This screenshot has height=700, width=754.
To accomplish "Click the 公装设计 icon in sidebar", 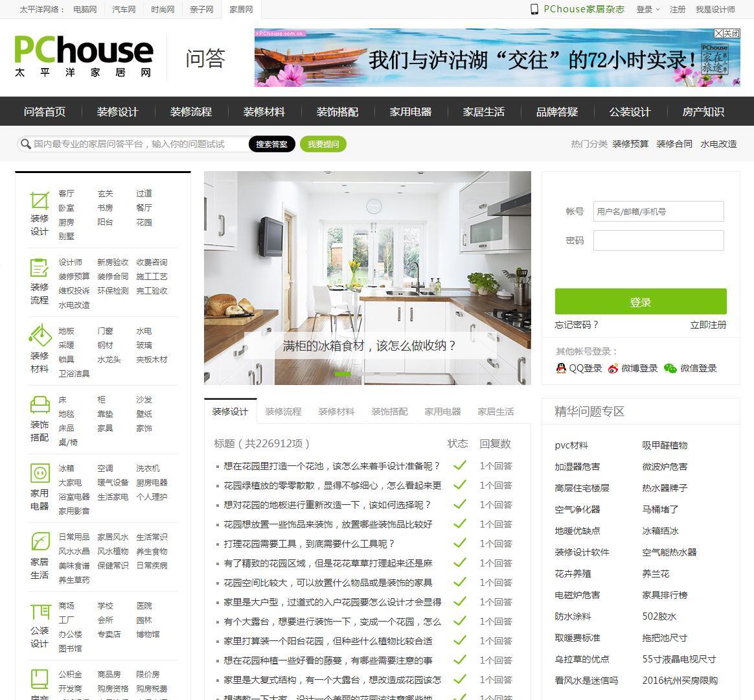I will click(x=40, y=611).
